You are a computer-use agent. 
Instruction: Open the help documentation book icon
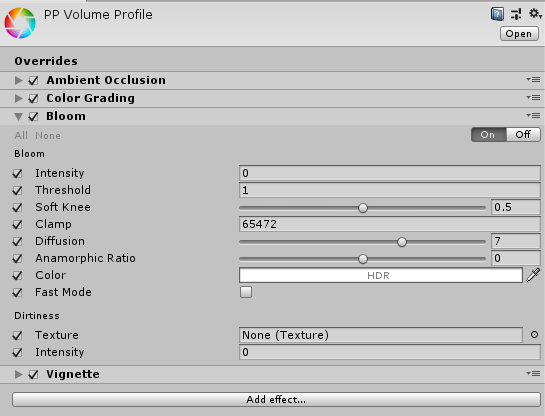click(x=497, y=14)
